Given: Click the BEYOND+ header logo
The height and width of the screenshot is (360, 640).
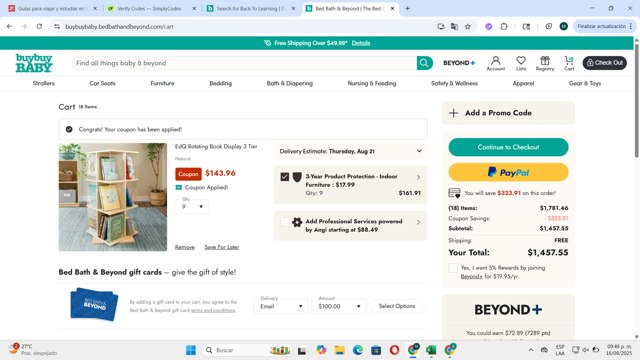Looking at the screenshot, I should click(x=459, y=63).
